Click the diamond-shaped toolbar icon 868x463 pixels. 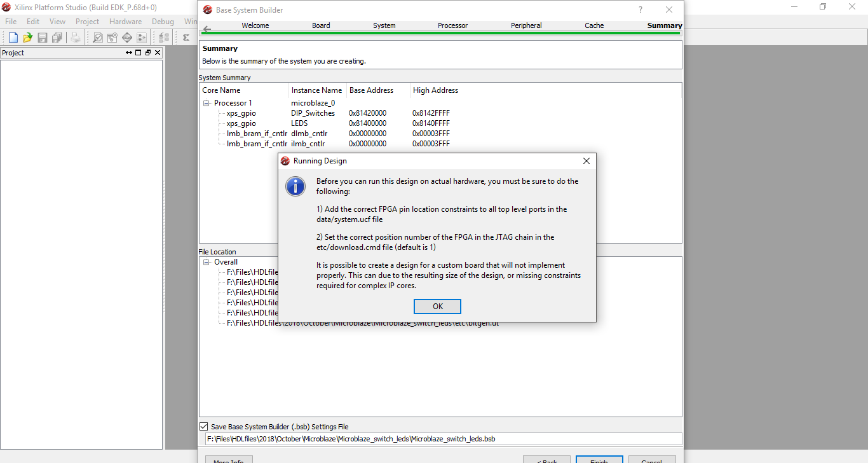click(127, 38)
